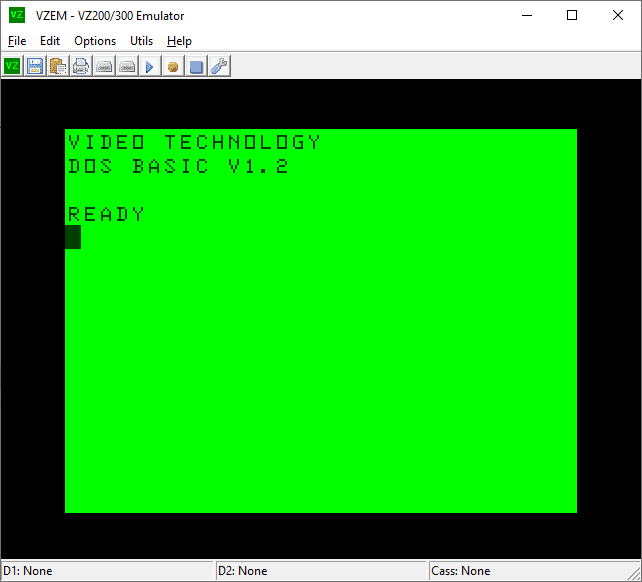Click the second disk drive icon

coord(127,66)
